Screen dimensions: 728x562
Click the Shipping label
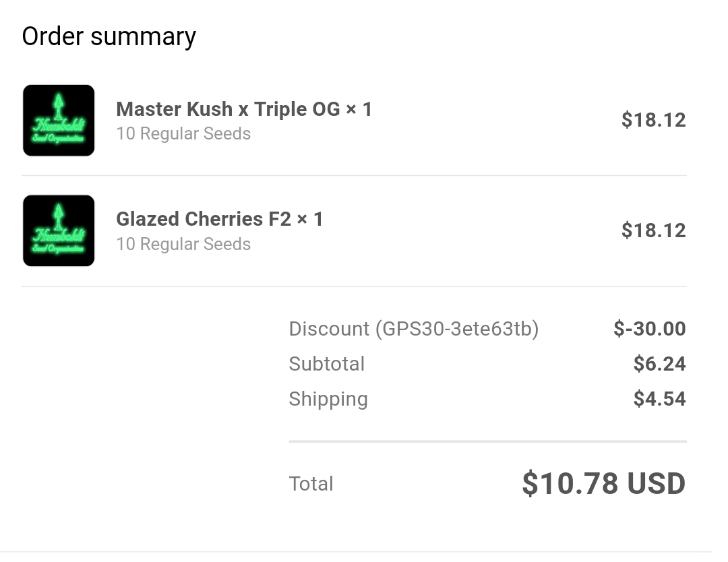(x=328, y=399)
